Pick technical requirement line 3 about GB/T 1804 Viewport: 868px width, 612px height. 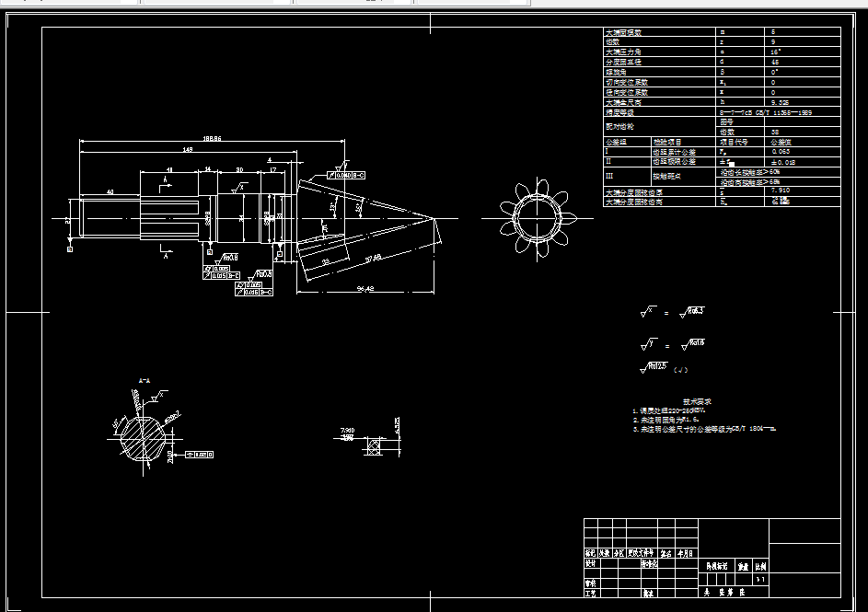click(704, 429)
